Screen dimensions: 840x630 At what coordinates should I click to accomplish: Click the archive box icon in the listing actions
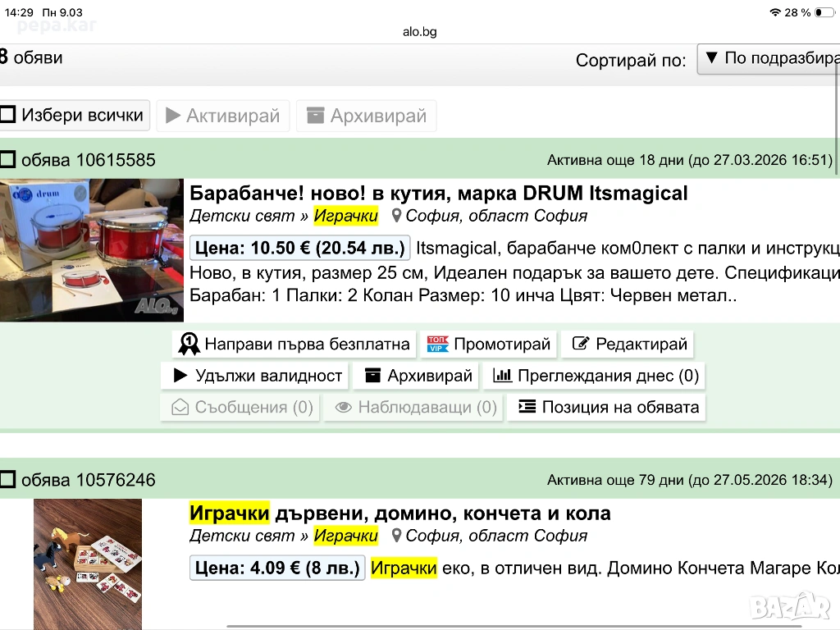tap(373, 376)
